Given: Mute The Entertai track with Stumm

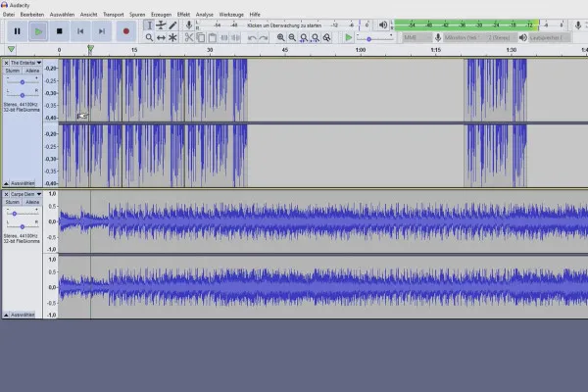Looking at the screenshot, I should 13,71.
